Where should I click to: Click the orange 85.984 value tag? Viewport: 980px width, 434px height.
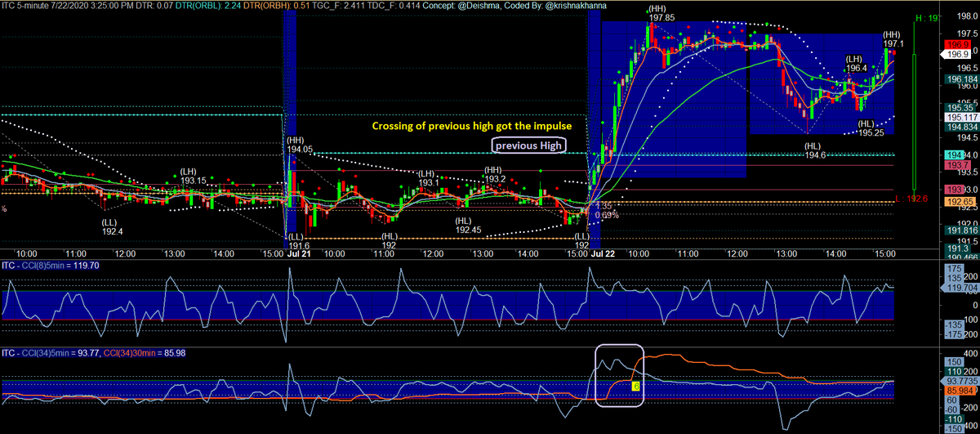pyautogui.click(x=959, y=391)
